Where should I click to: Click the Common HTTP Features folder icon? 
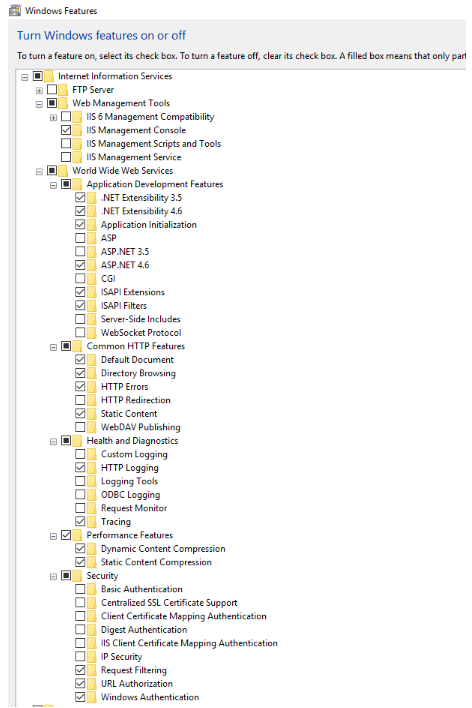pyautogui.click(x=78, y=346)
